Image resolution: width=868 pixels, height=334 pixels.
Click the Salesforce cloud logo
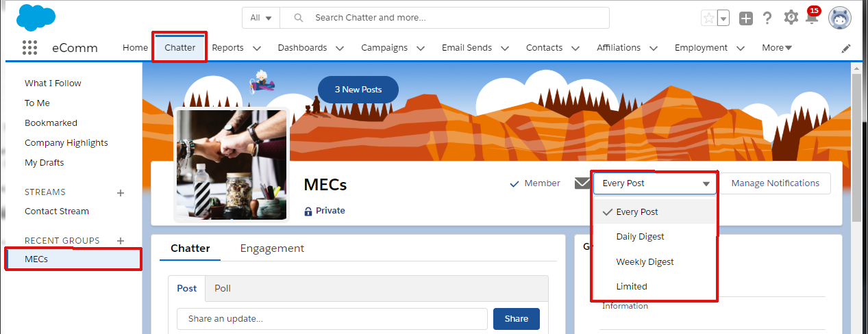34,17
